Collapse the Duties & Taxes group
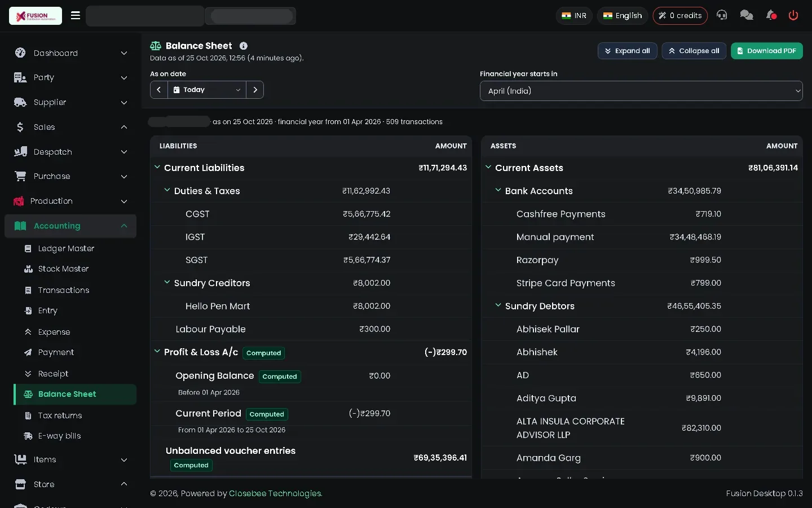Viewport: 812px width, 508px height. pos(167,190)
